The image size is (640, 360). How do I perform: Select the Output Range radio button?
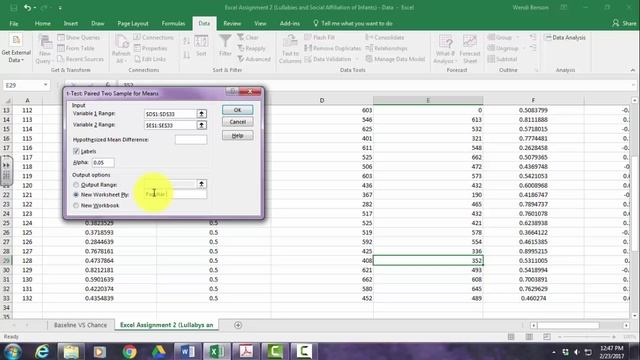[76, 185]
